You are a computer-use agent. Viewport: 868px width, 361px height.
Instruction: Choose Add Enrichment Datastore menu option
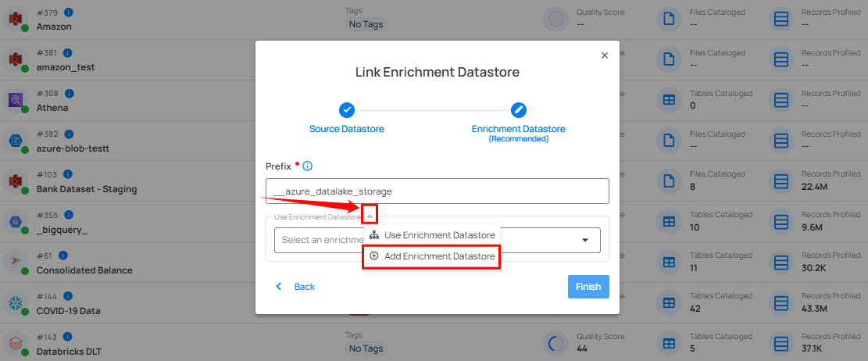(432, 257)
